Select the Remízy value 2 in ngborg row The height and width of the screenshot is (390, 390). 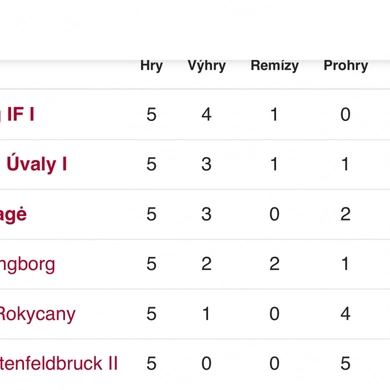pyautogui.click(x=274, y=264)
